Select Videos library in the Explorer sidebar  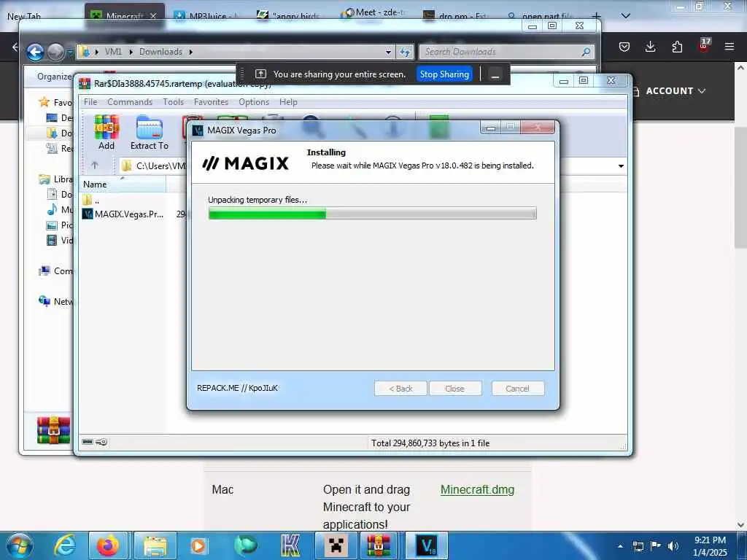click(60, 241)
